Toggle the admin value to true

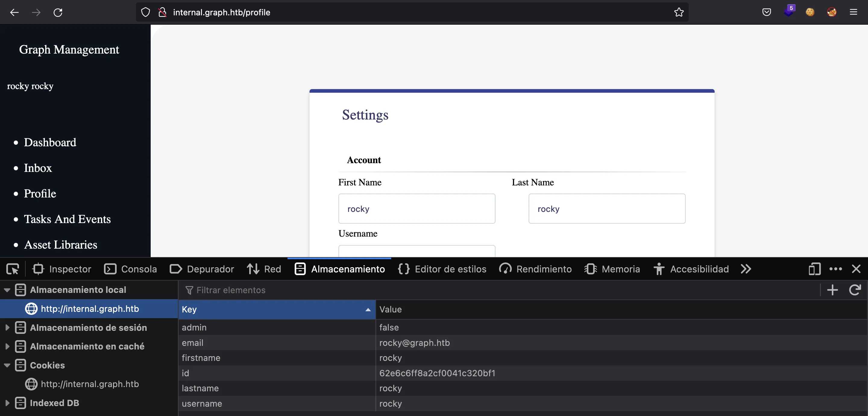tap(388, 328)
